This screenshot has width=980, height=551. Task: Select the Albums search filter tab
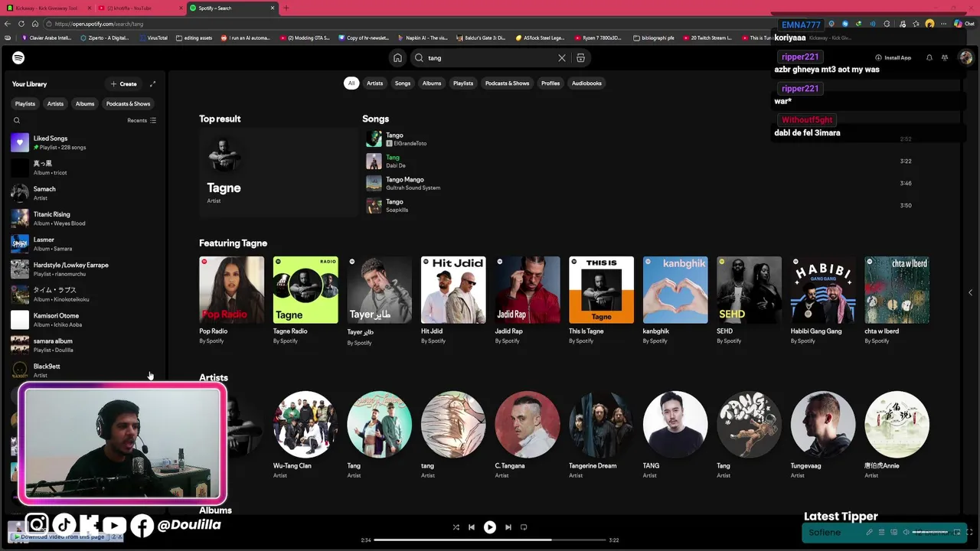432,83
